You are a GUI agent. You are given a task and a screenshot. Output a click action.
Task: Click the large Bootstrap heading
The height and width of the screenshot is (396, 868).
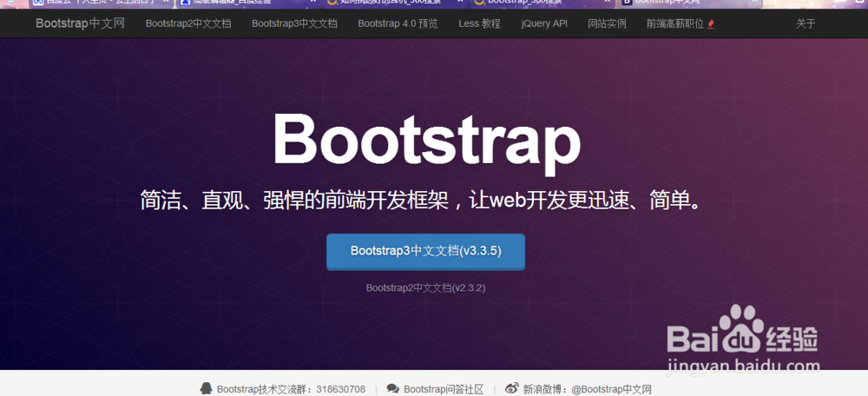click(427, 143)
